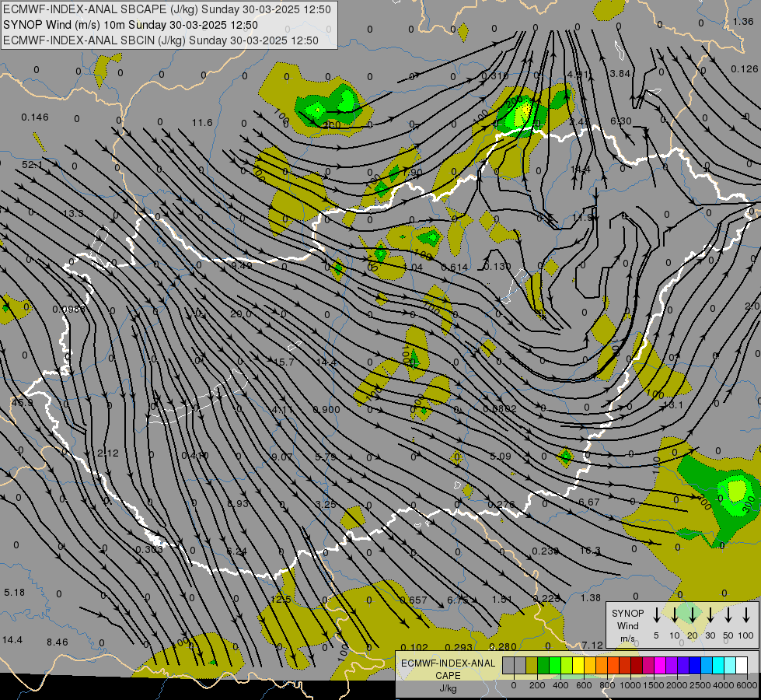Viewport: 761px width, 700px height.
Task: Click the map value 52.1
Action: click(x=32, y=165)
